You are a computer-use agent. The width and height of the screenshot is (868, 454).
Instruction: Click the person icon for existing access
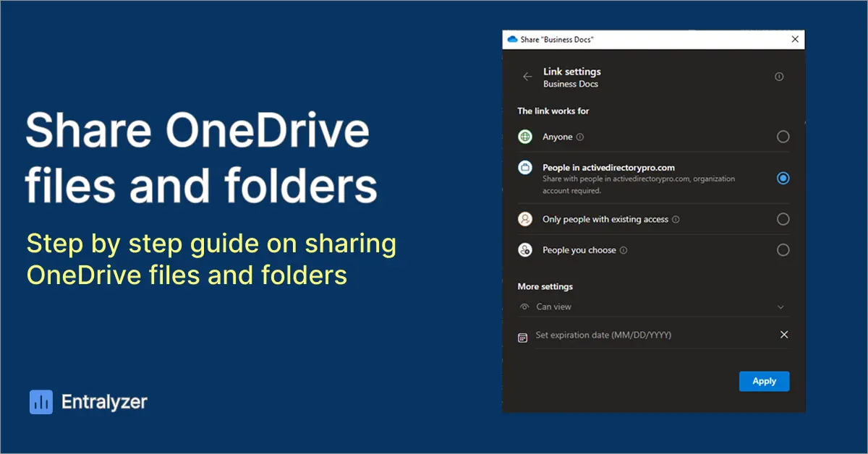click(x=525, y=219)
